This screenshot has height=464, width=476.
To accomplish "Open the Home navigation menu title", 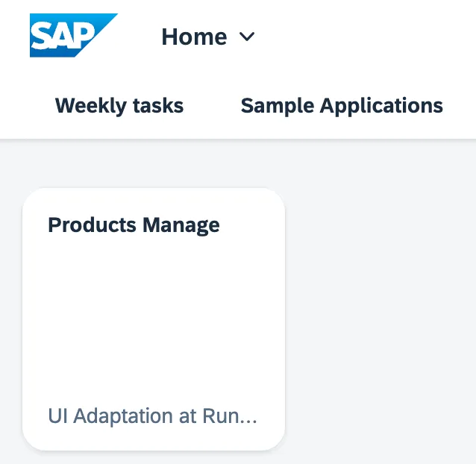I will pos(208,37).
